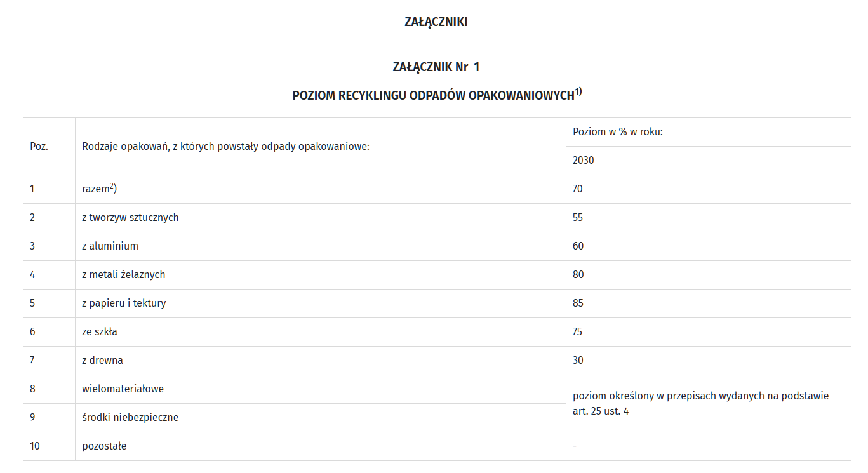The width and height of the screenshot is (868, 473).
Task: Click the art. 25 ust. 4 reference text
Action: (601, 411)
